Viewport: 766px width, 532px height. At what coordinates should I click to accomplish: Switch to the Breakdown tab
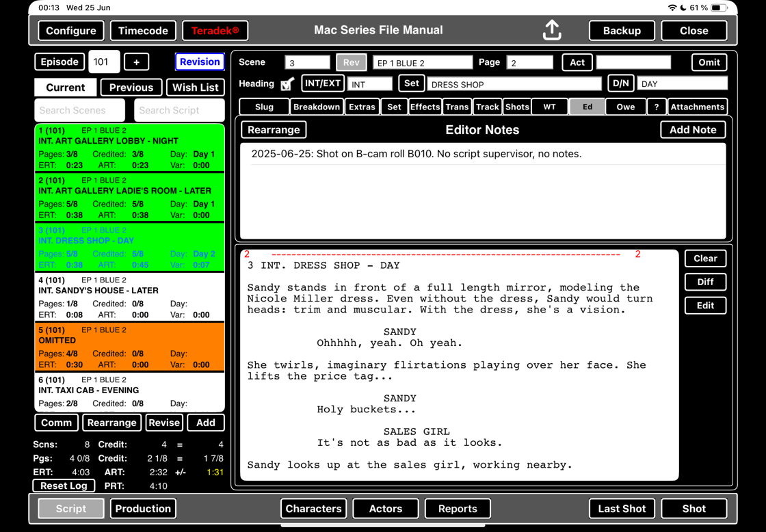point(316,107)
